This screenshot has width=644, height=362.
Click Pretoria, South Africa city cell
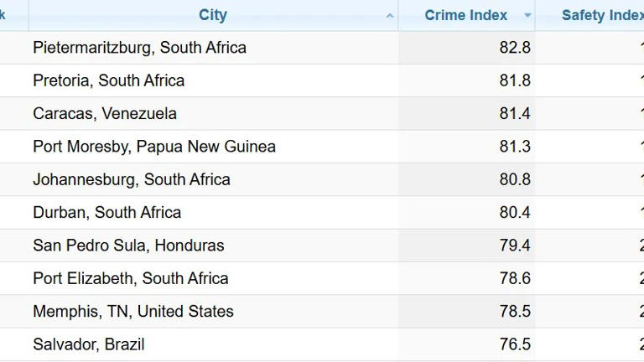tap(108, 80)
